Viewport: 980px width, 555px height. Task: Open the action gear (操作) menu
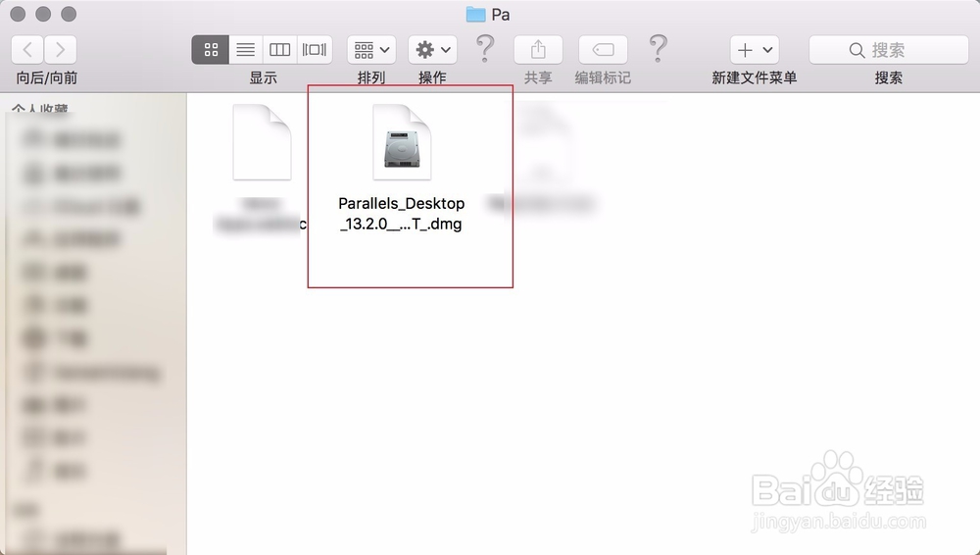pos(432,49)
